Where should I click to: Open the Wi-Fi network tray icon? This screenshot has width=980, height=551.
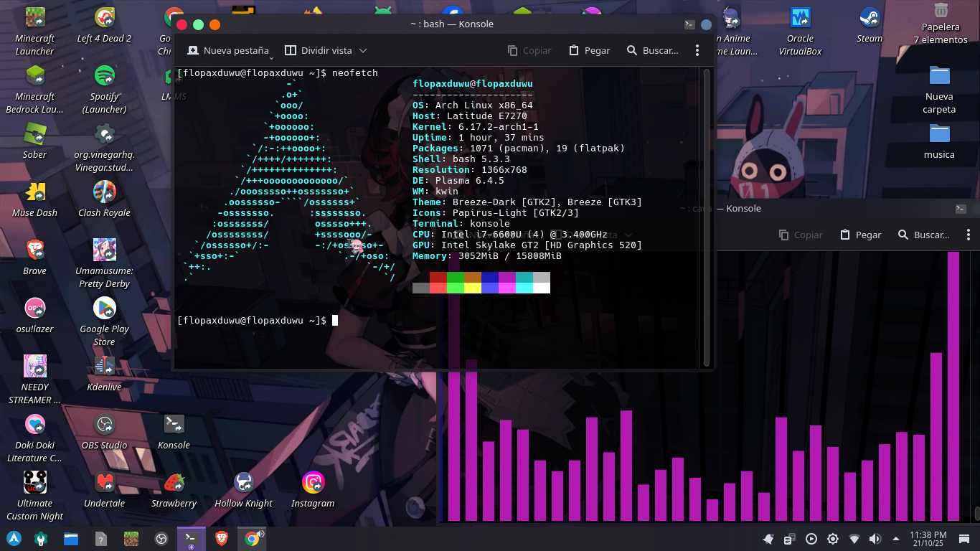coord(854,539)
